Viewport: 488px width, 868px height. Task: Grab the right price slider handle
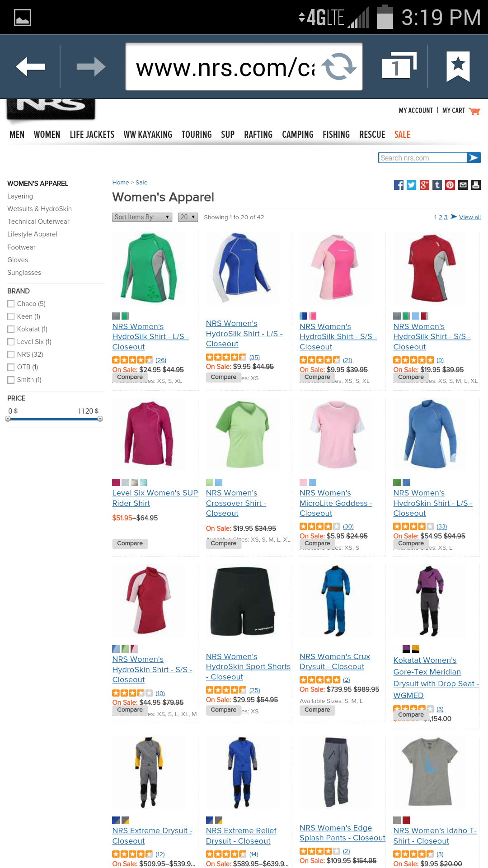(x=100, y=419)
